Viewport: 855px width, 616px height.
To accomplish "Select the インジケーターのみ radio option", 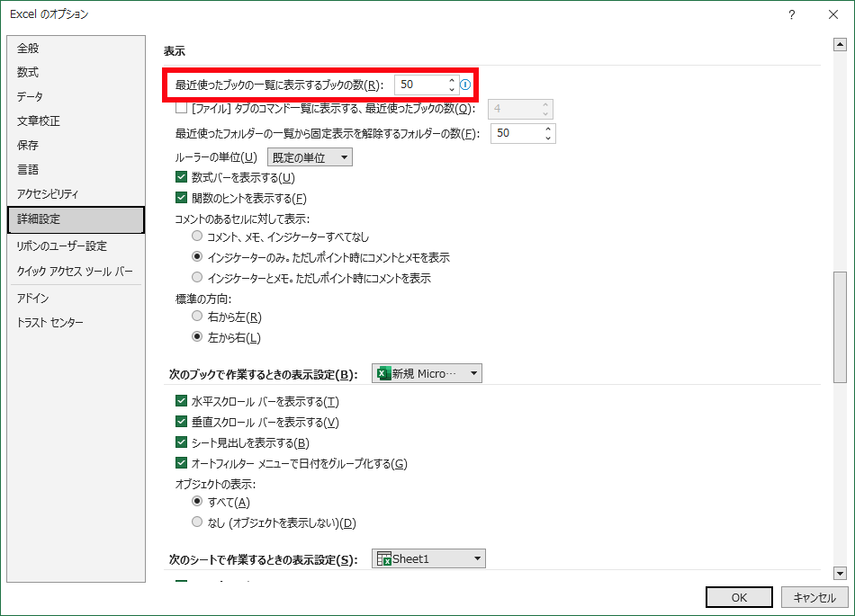I will point(197,256).
